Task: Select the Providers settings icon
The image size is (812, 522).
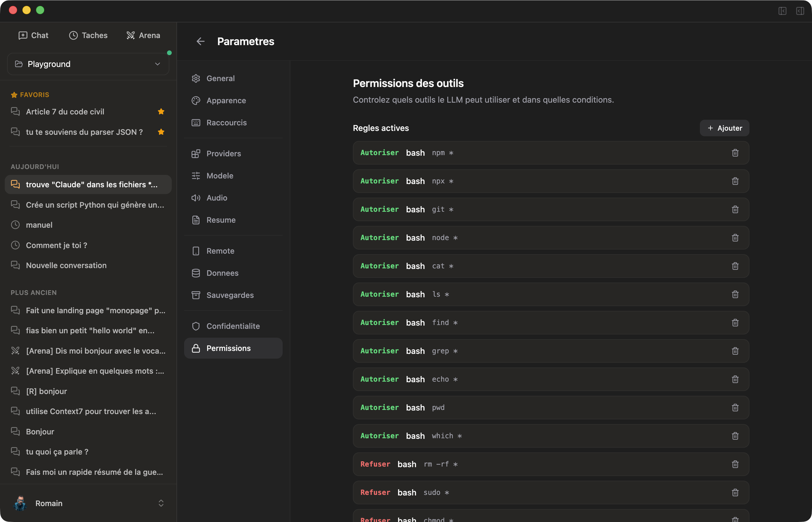Action: tap(196, 153)
